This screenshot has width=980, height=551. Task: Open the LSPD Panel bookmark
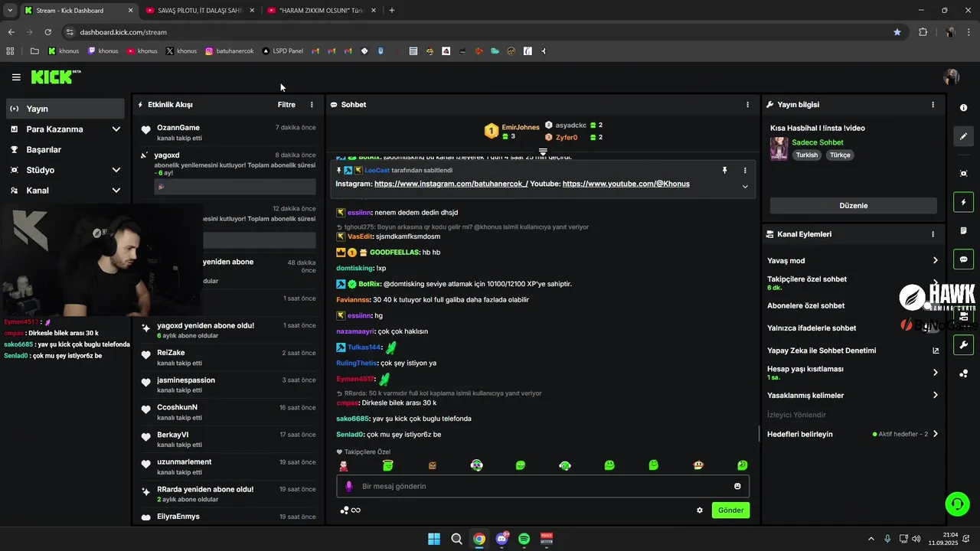(x=283, y=51)
